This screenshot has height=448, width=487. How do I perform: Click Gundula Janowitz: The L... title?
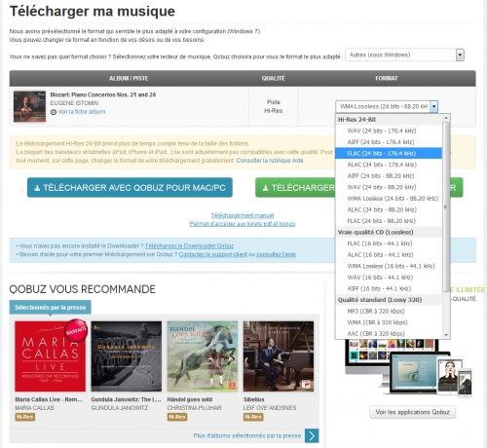tap(126, 399)
